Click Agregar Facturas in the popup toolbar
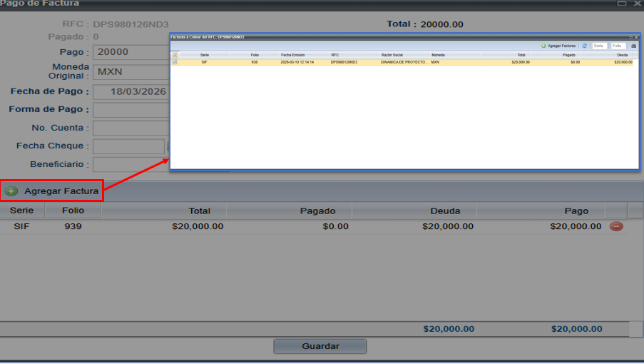Screen dimensions: 644x364 [558, 46]
